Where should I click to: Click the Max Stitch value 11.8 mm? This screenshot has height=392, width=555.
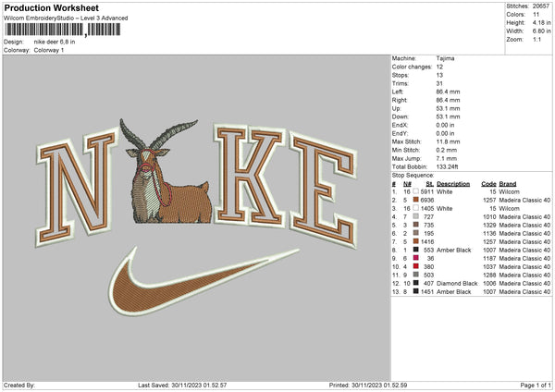[448, 141]
